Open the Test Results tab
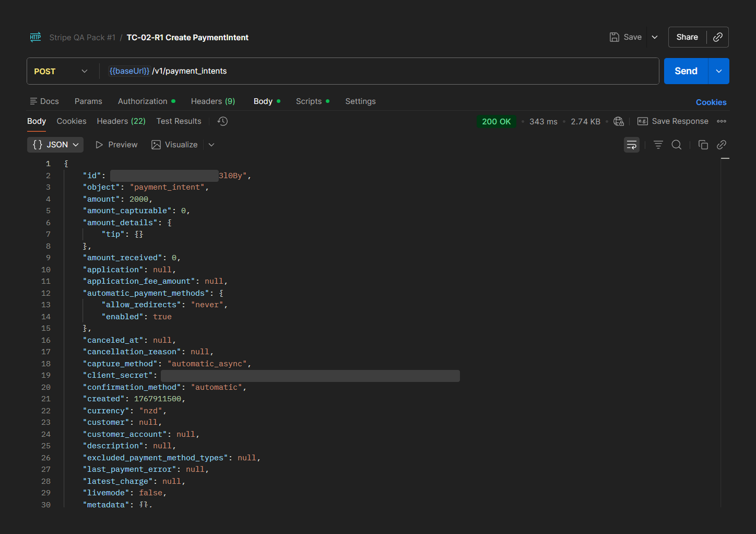The width and height of the screenshot is (756, 534). (x=179, y=121)
